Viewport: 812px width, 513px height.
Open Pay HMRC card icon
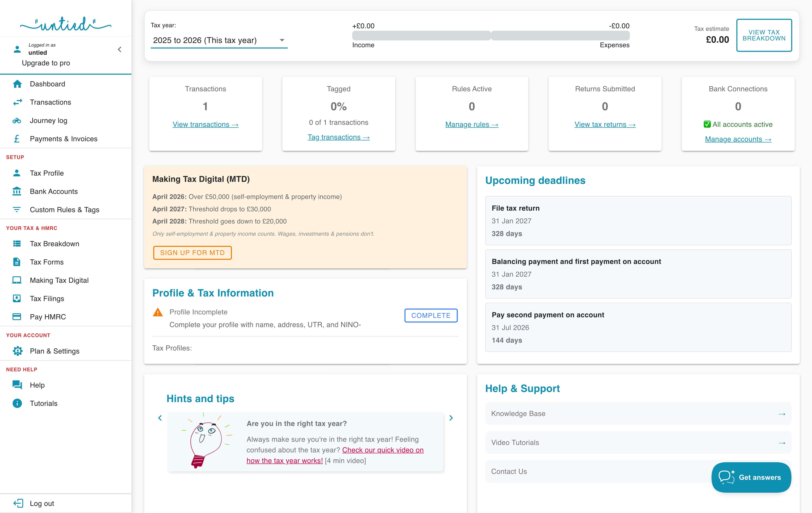click(x=17, y=317)
